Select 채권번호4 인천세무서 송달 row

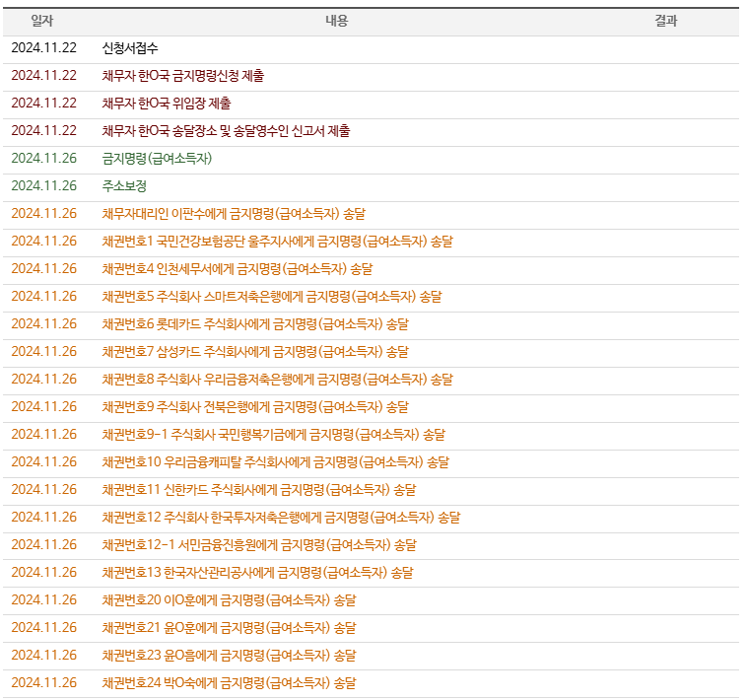point(371,269)
